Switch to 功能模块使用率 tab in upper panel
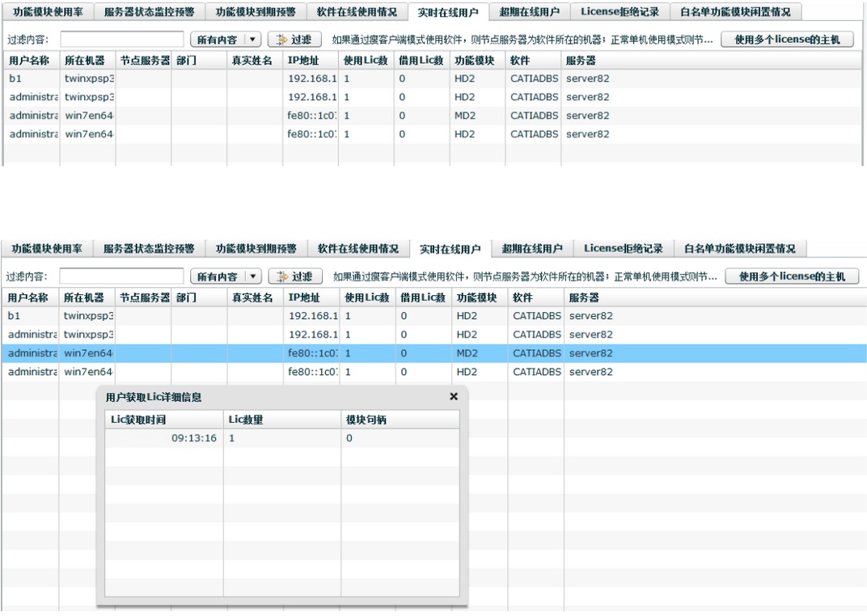 coord(48,11)
